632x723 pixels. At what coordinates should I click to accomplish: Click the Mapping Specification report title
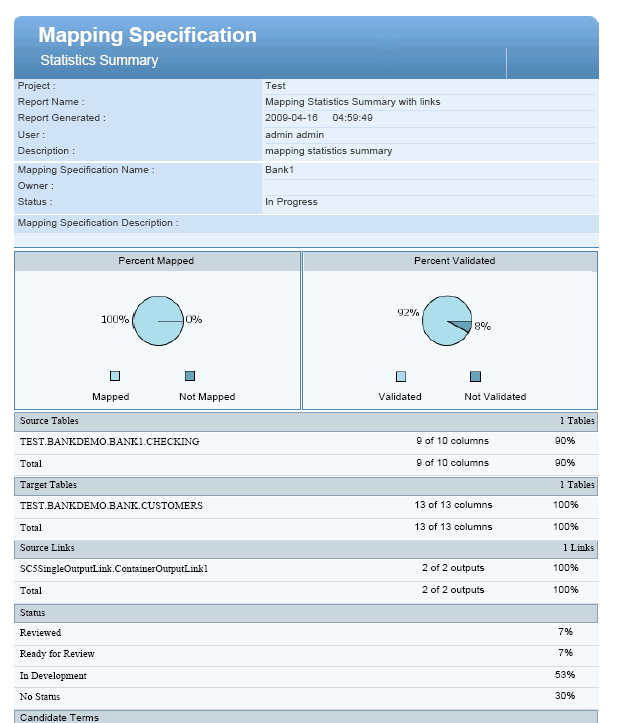pyautogui.click(x=147, y=35)
